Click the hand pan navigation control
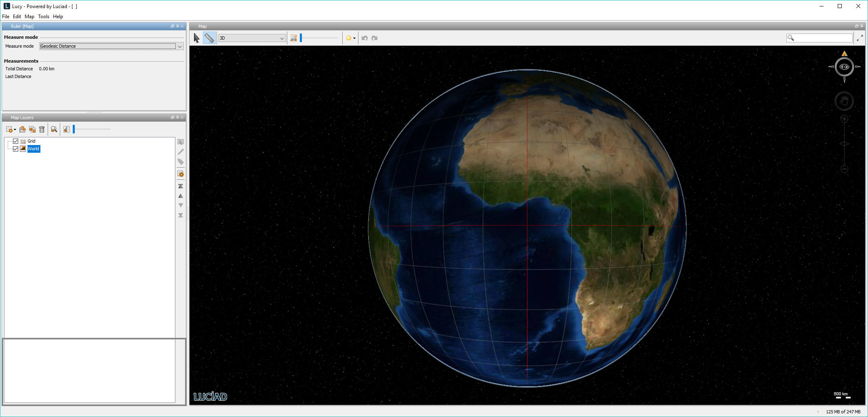 pyautogui.click(x=845, y=101)
